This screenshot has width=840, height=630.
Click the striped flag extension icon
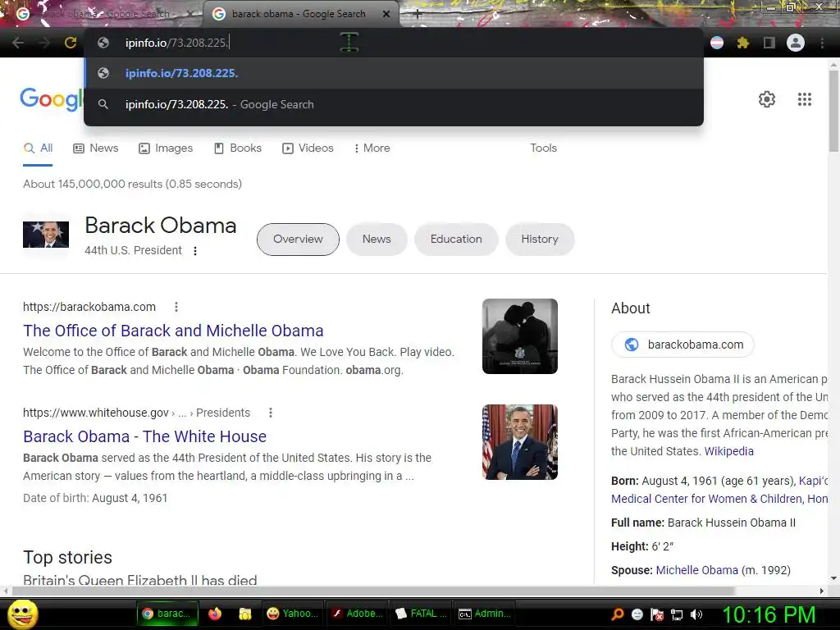[717, 43]
